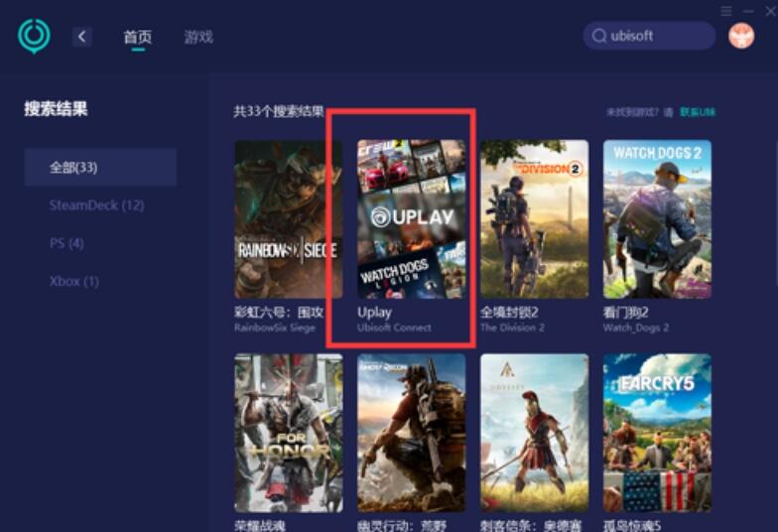Open the Ghost Recon Wildlands cover
Viewport: 778px width, 532px height.
tap(411, 433)
